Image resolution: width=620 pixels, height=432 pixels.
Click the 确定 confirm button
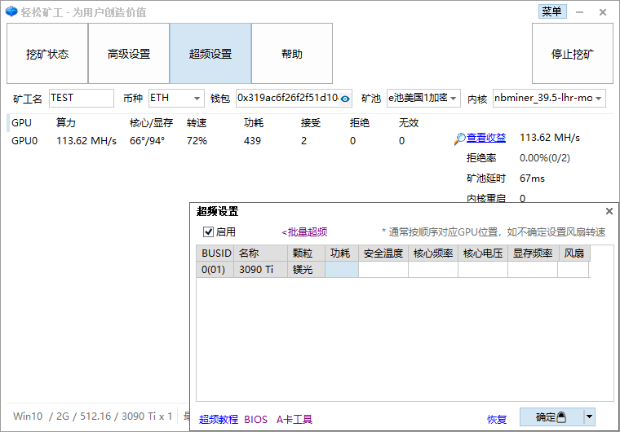point(551,417)
